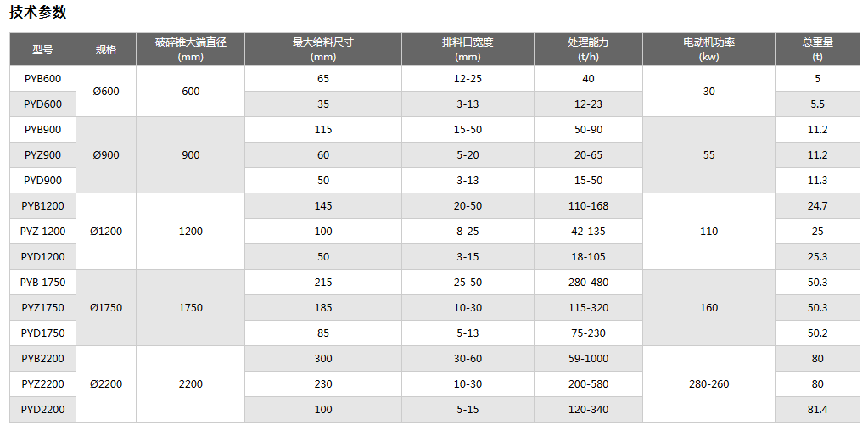Select the 排料口宽度 column header
This screenshot has width=868, height=431.
coord(468,49)
